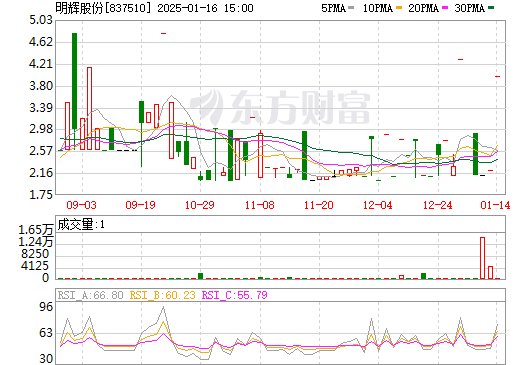Screen dimensions: 520x365
Task: Click the 09-19 date axis label
Action: click(x=140, y=205)
